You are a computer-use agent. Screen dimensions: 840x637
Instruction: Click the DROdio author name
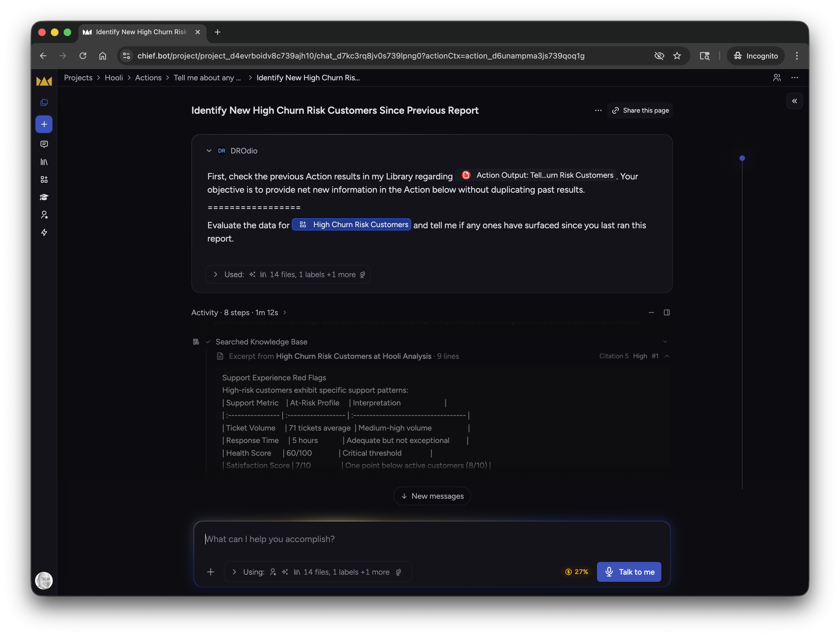point(244,151)
